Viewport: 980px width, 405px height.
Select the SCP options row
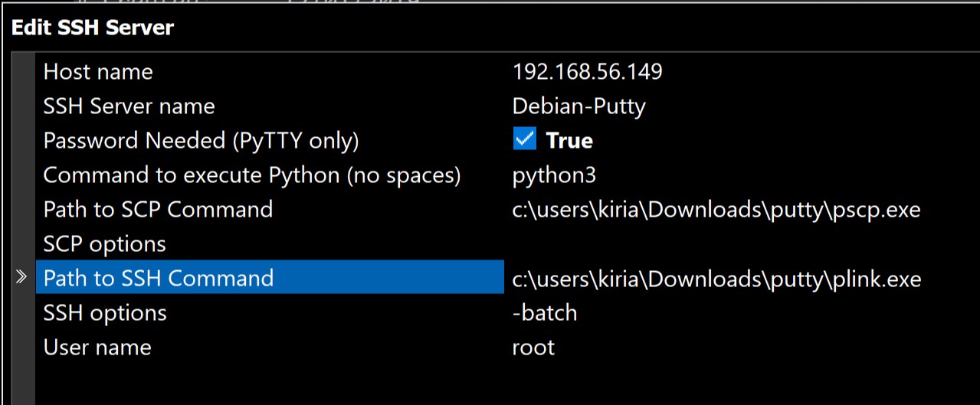[104, 244]
